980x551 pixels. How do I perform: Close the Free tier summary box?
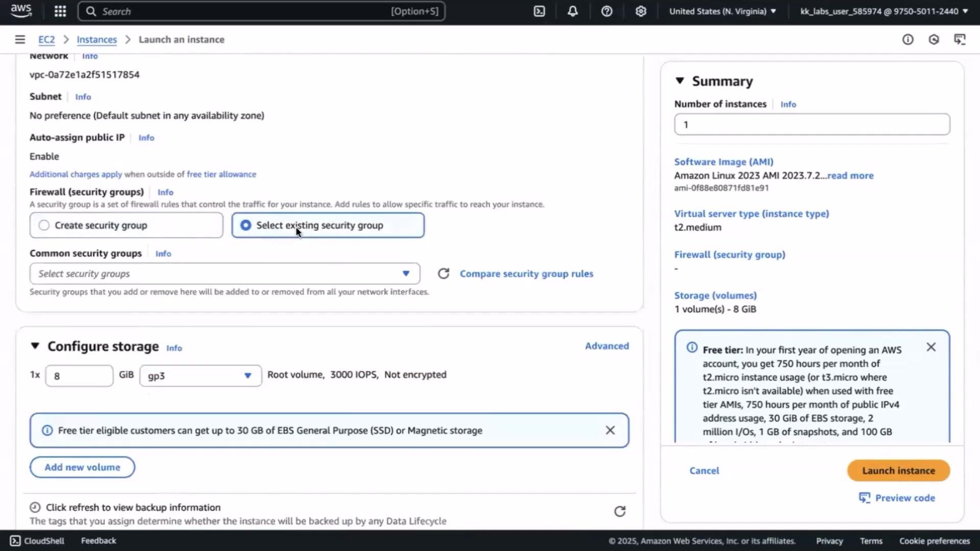coord(931,347)
